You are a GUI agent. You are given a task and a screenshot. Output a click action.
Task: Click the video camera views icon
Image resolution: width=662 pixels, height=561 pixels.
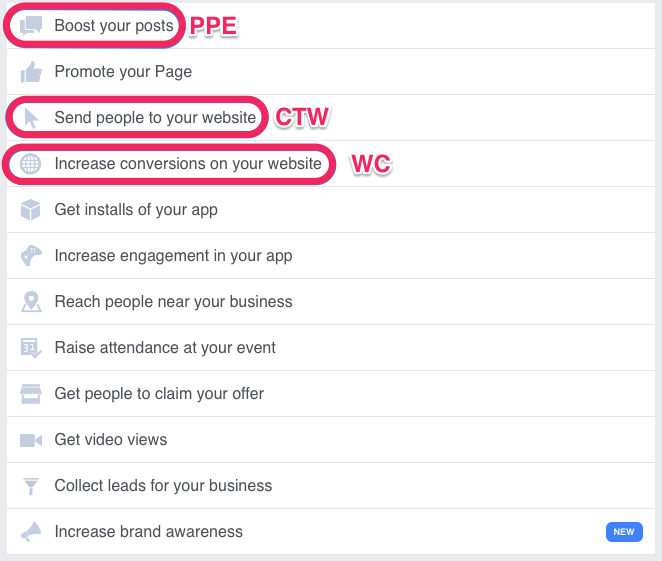point(31,440)
